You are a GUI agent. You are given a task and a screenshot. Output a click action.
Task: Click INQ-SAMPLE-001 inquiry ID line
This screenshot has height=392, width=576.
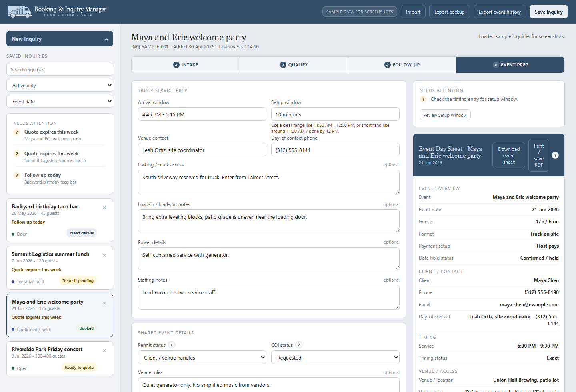[195, 47]
